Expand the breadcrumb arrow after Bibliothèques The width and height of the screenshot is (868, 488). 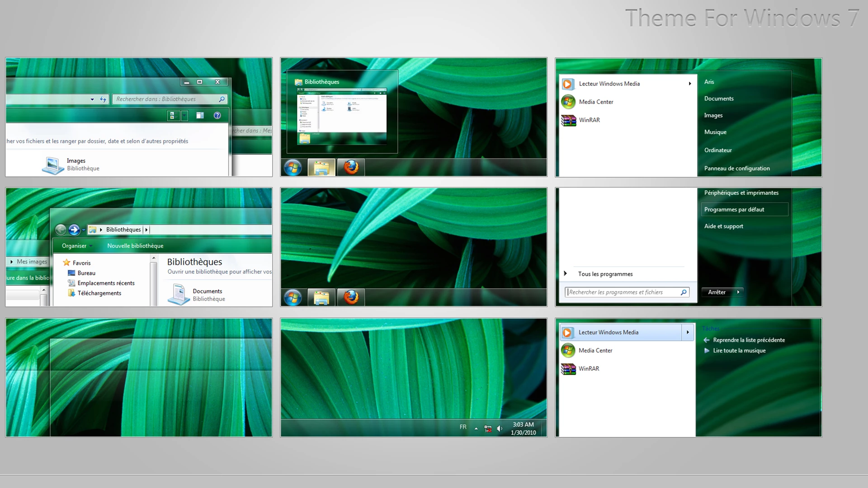(146, 230)
